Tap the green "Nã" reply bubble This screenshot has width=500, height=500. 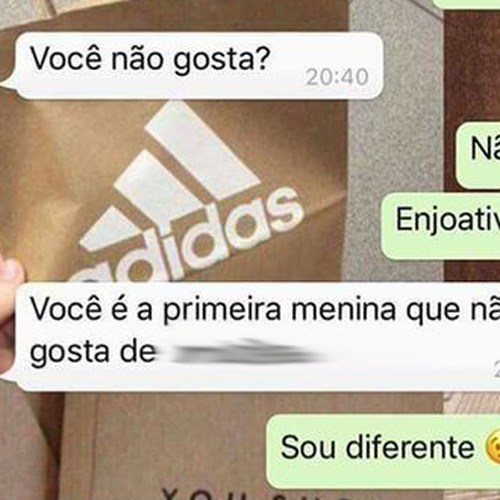coord(478,155)
